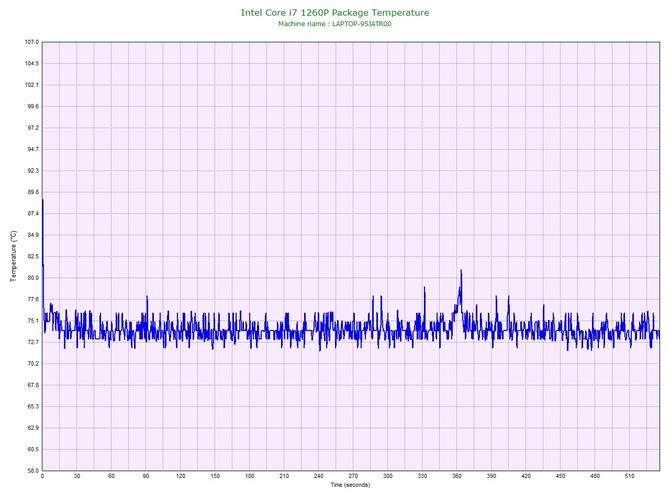
Task: Click the 70.2 y-axis value
Action: [x=33, y=364]
